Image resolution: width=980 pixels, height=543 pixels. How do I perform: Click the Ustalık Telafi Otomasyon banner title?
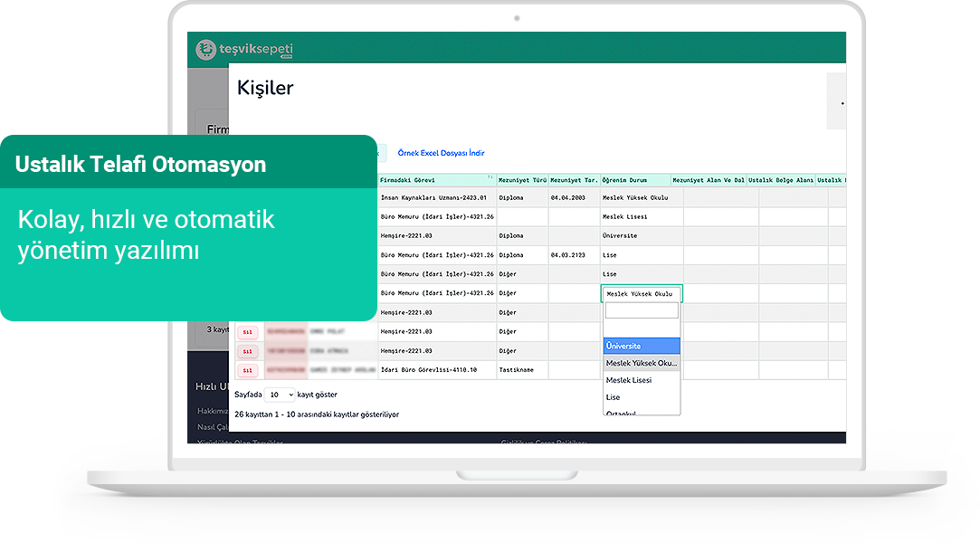click(140, 165)
